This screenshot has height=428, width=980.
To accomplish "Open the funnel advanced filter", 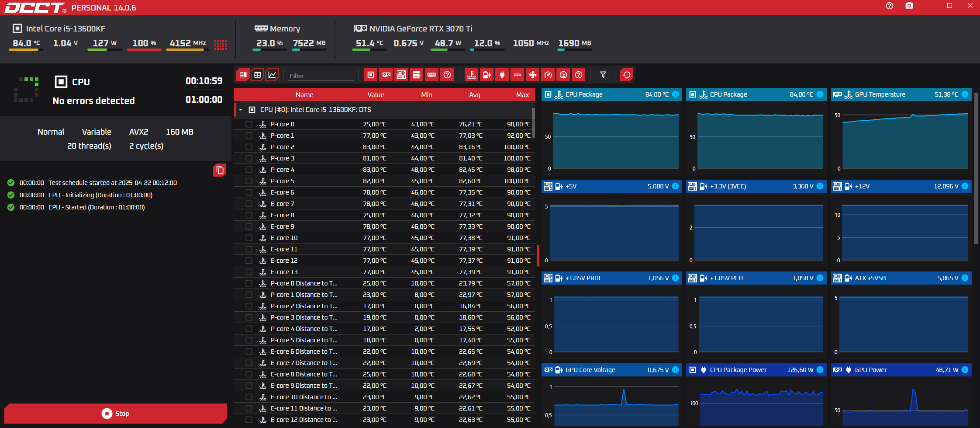I will pyautogui.click(x=603, y=75).
